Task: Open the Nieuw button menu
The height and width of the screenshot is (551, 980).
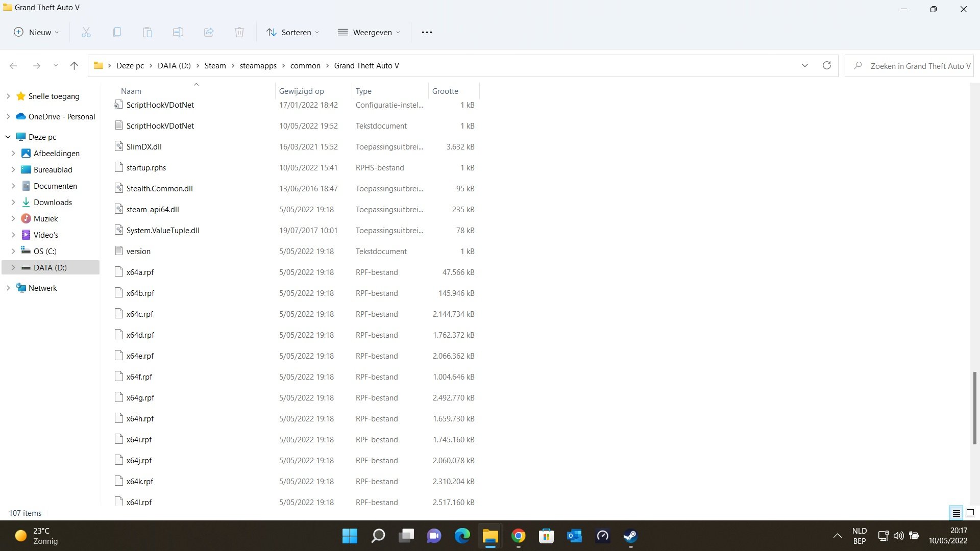Action: (x=36, y=33)
